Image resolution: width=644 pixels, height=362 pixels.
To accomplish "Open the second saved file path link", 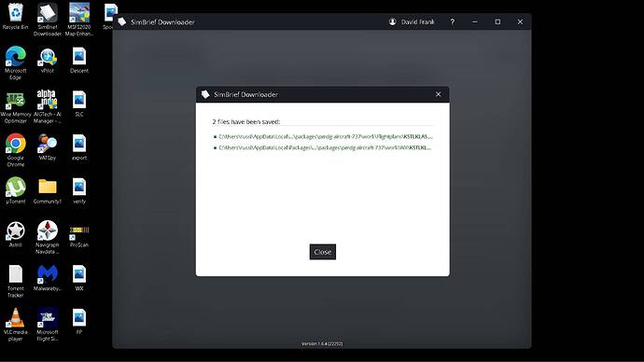I will coord(325,147).
